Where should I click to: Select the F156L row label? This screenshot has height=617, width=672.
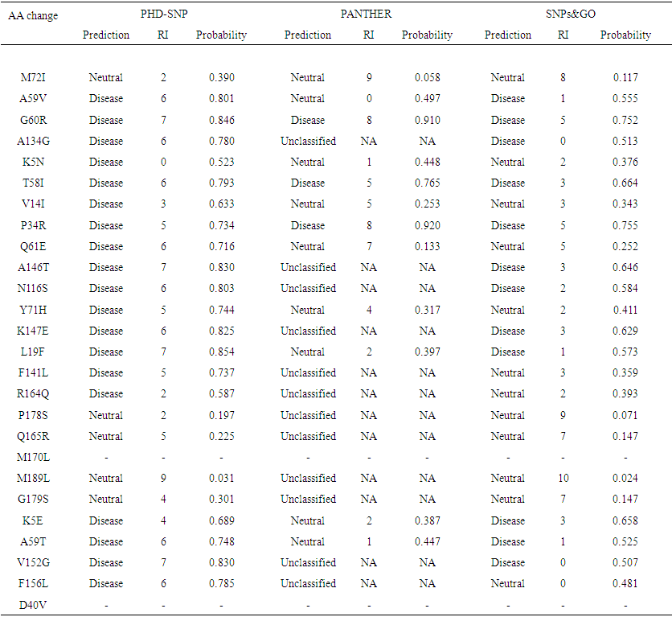pos(33,583)
